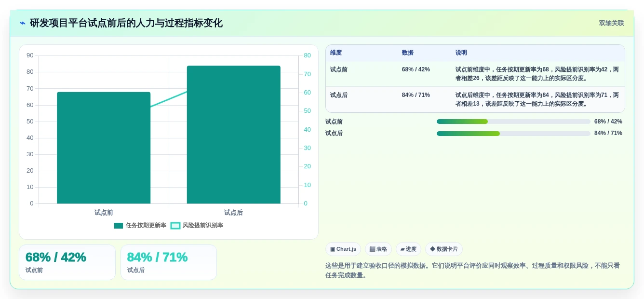Click the 试点后 bar in the chart

tap(233, 135)
